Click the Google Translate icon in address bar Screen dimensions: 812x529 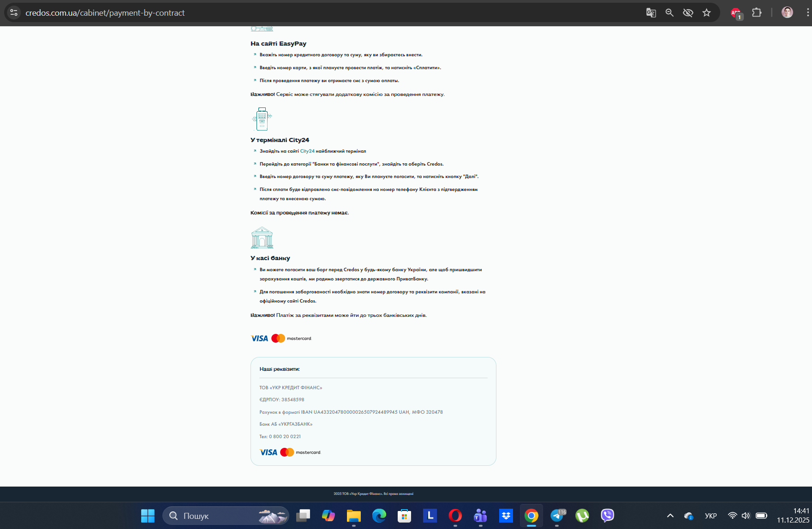(651, 13)
